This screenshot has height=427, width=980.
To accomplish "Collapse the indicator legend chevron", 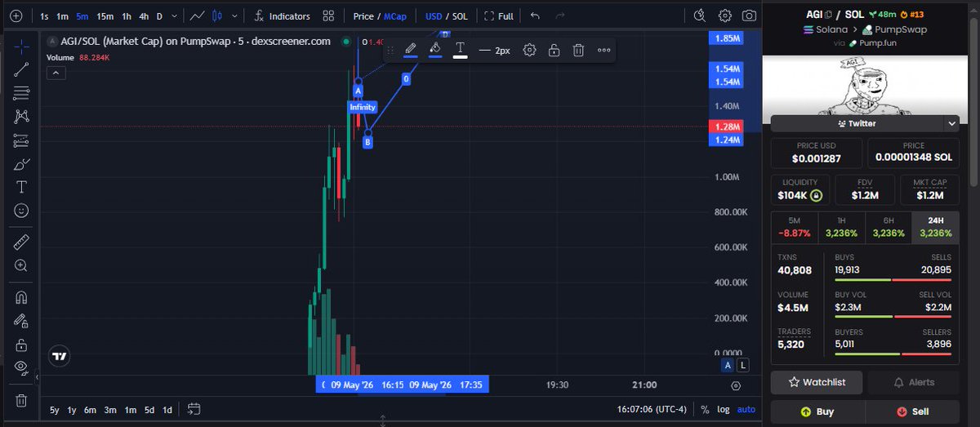I will click(x=56, y=73).
